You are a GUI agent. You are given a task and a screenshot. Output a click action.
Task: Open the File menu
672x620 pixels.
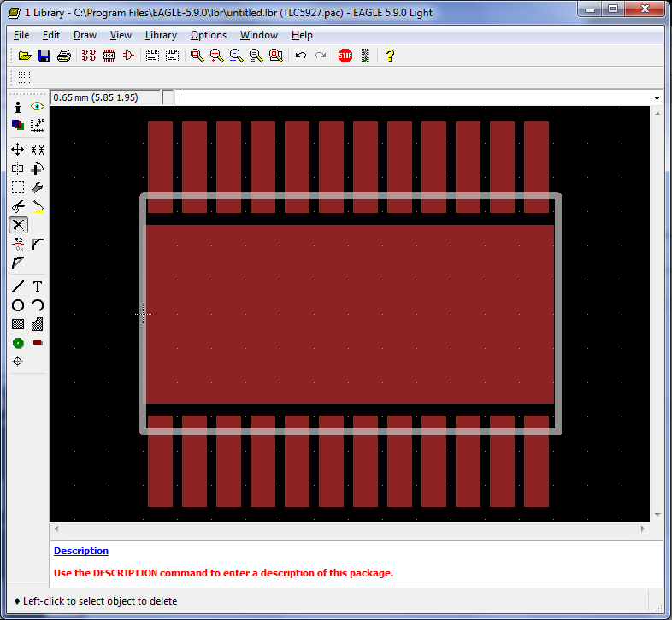pyautogui.click(x=21, y=35)
